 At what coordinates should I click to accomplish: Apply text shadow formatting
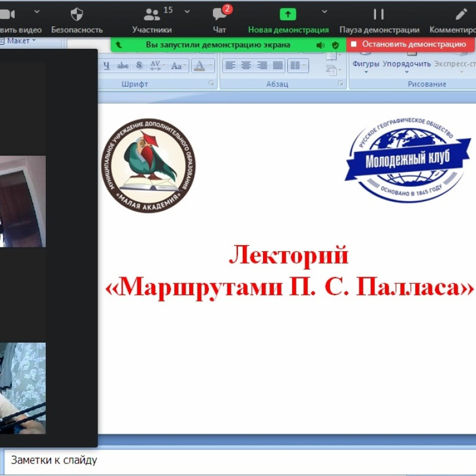(139, 65)
